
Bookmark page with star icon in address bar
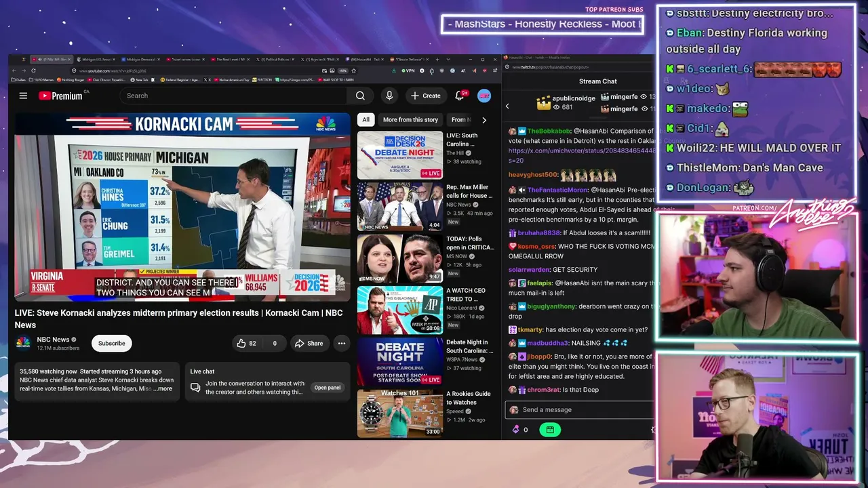(353, 70)
